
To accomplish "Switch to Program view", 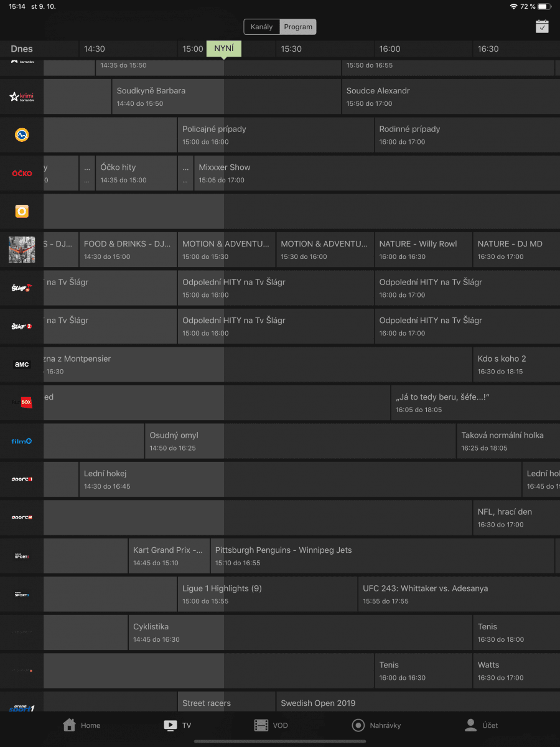I will pos(298,27).
